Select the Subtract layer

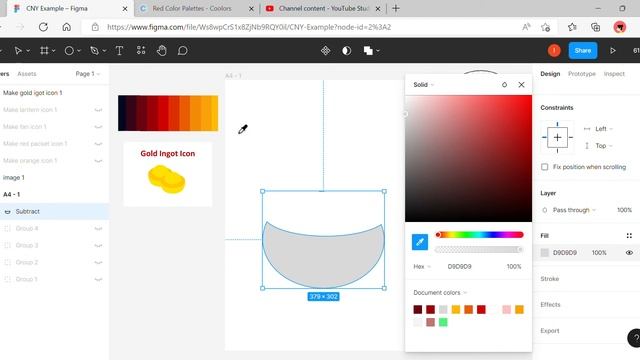(x=54, y=211)
